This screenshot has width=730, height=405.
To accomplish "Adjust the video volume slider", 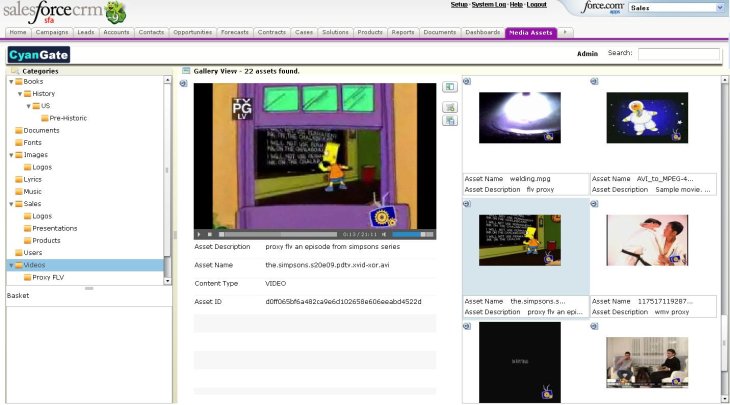I will pyautogui.click(x=413, y=234).
